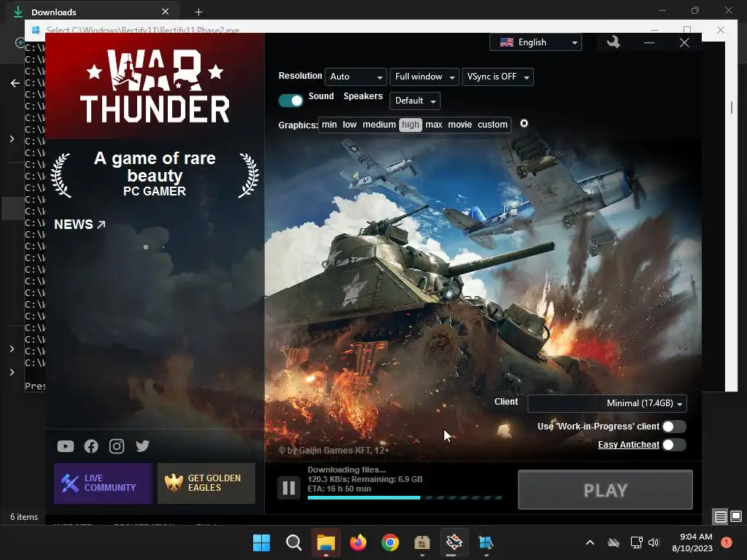Open the War Thunder Facebook page icon

tap(91, 446)
